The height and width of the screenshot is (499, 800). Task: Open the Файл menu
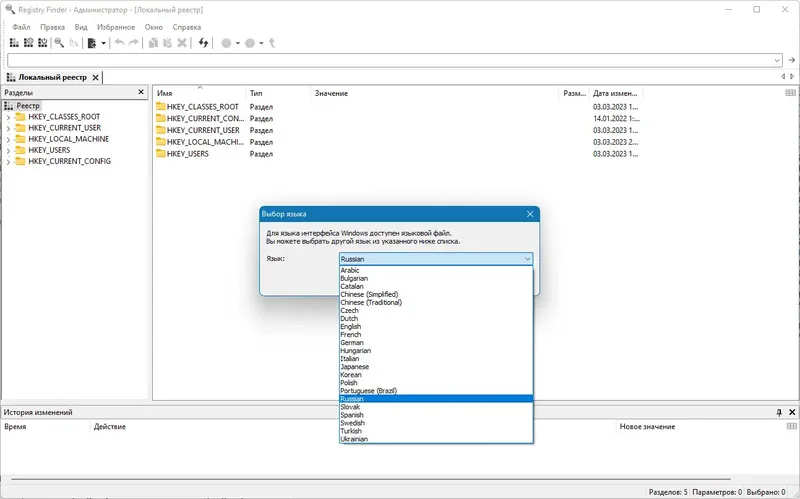21,27
